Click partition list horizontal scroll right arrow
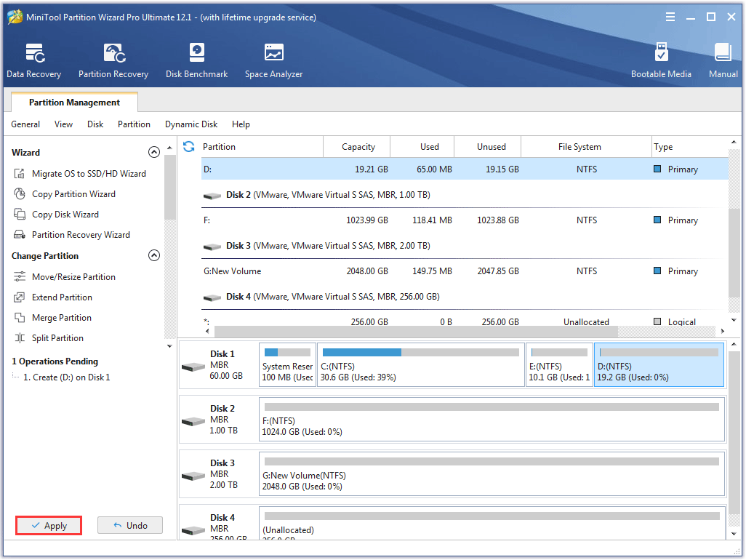Screen dimensions: 746x560 [722, 331]
